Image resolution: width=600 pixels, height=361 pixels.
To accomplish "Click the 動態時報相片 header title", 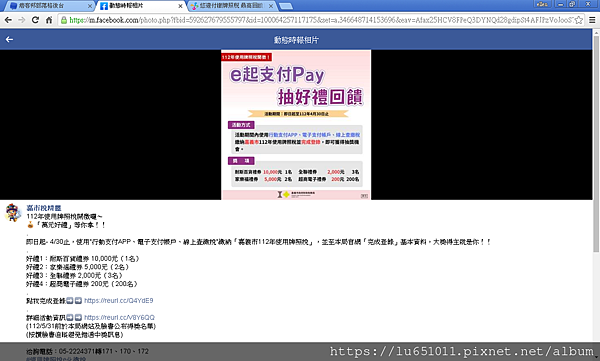I will click(296, 40).
